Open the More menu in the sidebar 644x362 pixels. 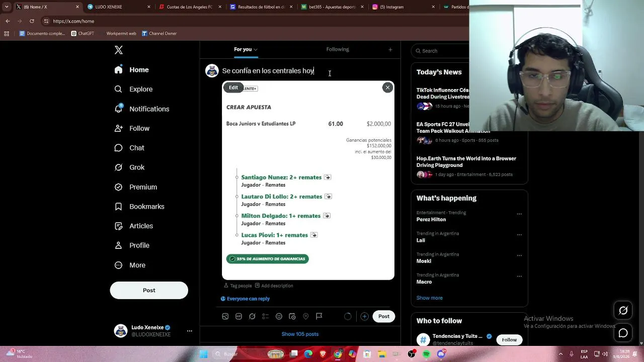click(130, 265)
